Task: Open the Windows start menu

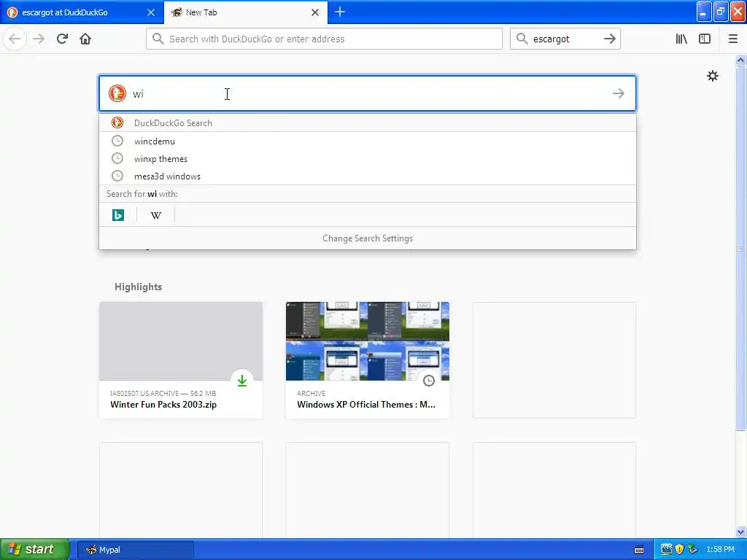Action: pos(35,550)
